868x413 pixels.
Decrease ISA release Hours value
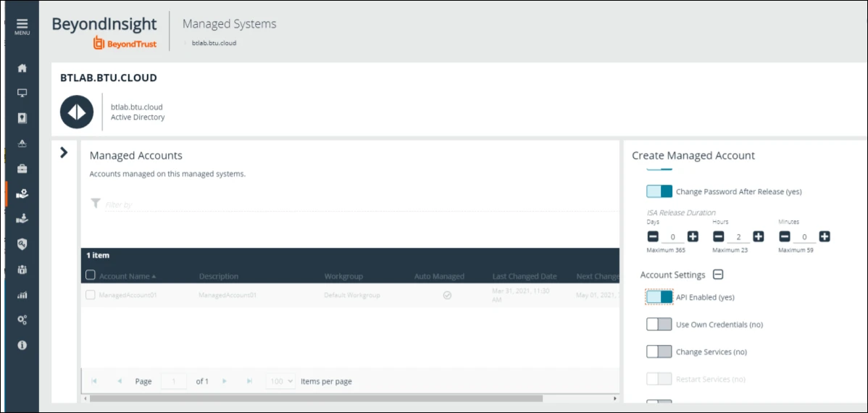pyautogui.click(x=719, y=237)
